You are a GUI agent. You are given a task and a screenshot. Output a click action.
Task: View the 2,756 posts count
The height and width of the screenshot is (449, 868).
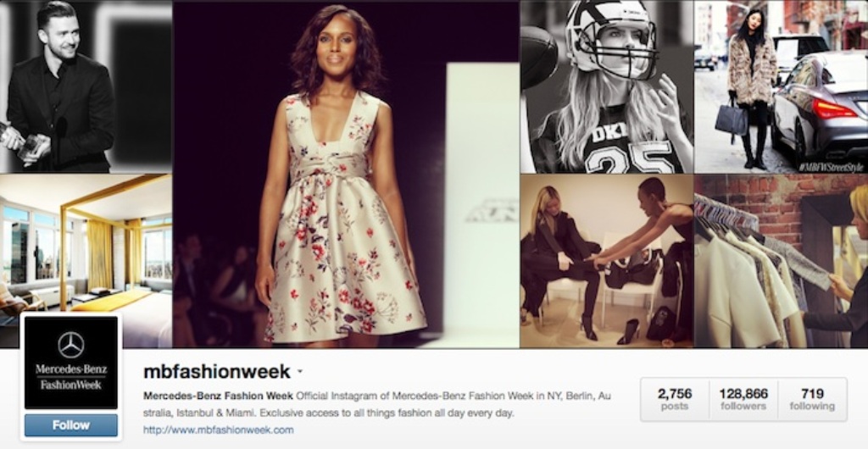point(675,399)
